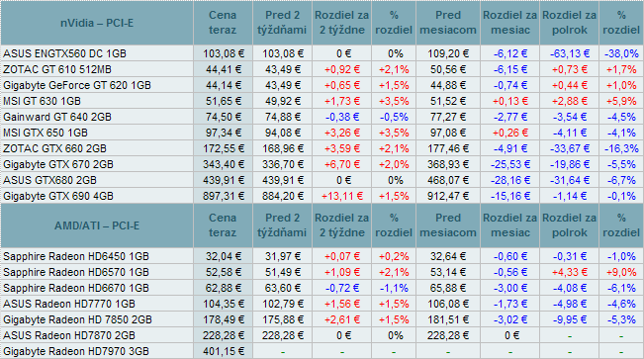Click the AMD/ATI – PCI-E section header

[97, 225]
